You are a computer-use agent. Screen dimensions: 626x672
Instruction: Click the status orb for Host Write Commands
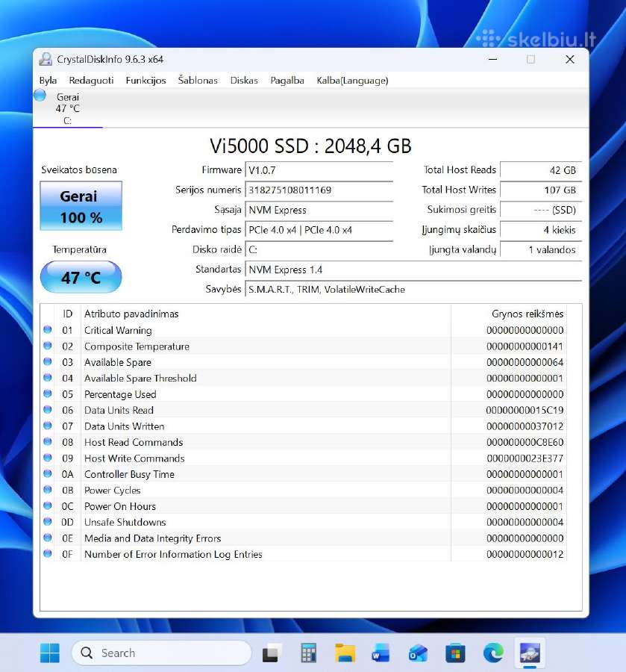click(x=48, y=458)
